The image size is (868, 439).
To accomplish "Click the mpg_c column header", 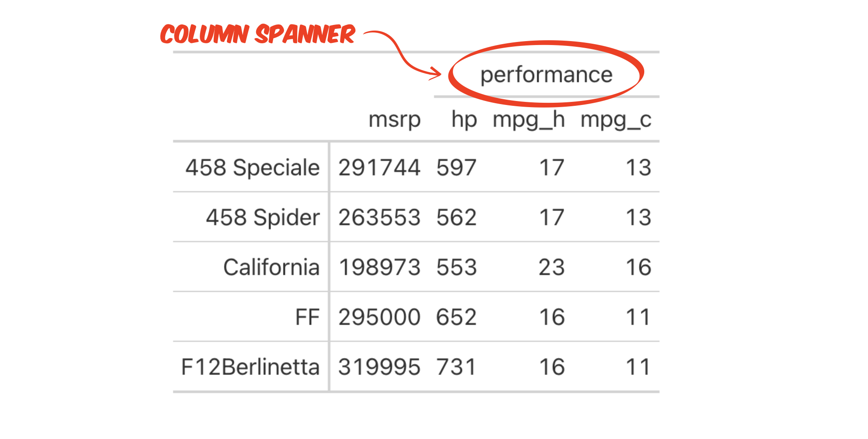I will pyautogui.click(x=615, y=119).
